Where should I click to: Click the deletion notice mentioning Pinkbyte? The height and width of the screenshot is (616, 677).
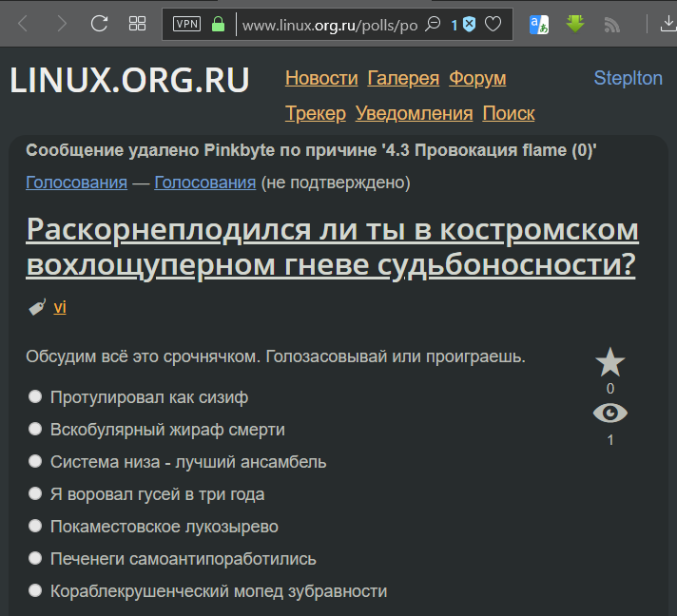pyautogui.click(x=311, y=150)
